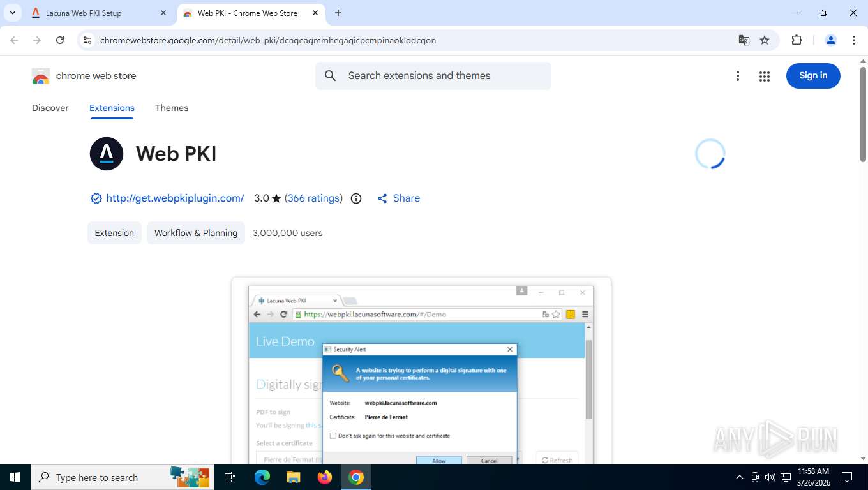The height and width of the screenshot is (490, 868).
Task: Close the Chrome Web Store tab
Action: click(x=315, y=13)
